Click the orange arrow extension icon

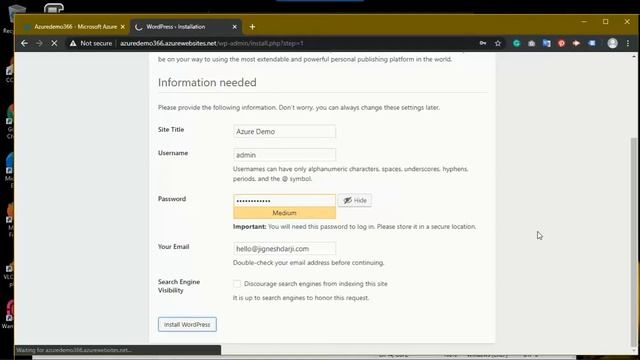coord(576,43)
